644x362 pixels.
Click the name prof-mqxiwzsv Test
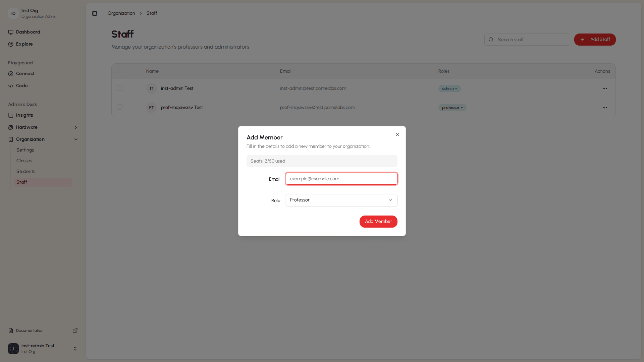[182, 108]
